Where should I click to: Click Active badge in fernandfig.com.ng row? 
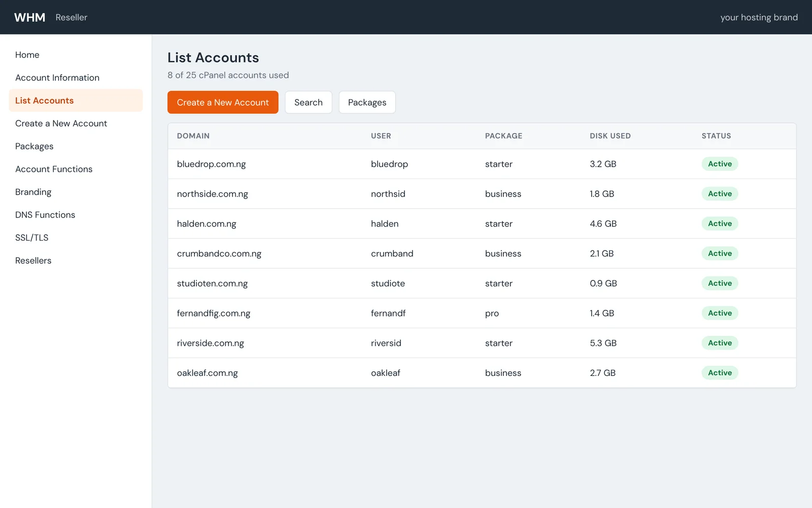click(x=720, y=313)
